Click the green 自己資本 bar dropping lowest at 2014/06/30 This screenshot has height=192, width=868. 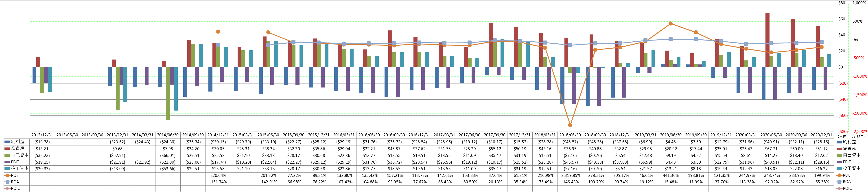(x=168, y=94)
